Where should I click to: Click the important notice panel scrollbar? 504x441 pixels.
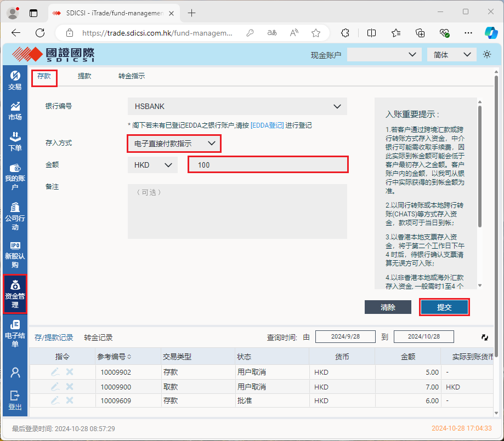coord(480,164)
